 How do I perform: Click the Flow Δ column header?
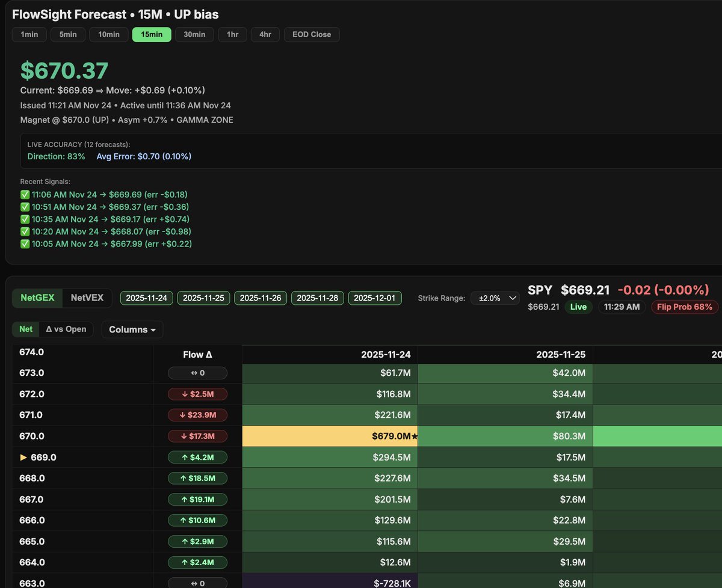click(x=198, y=355)
